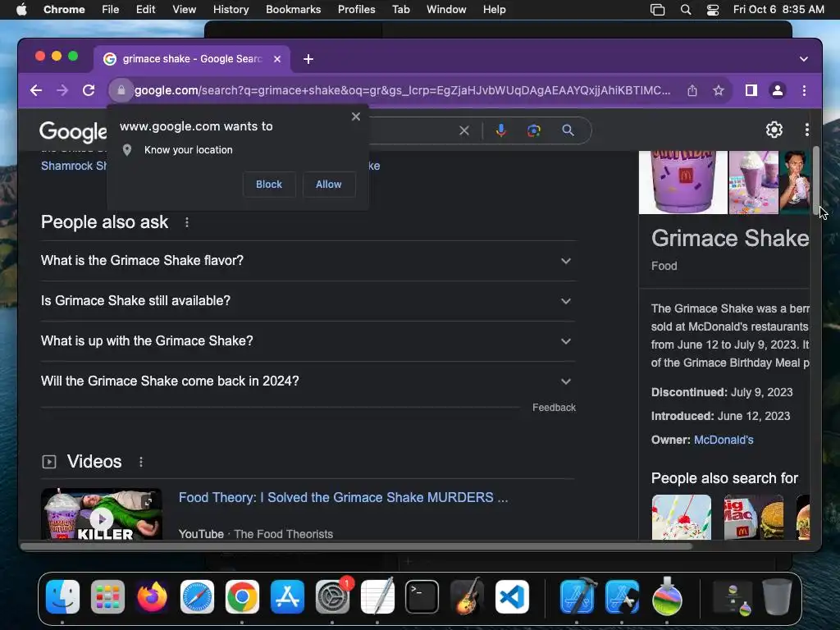Open Terminal from the dock
Image resolution: width=840 pixels, height=630 pixels.
tap(422, 597)
